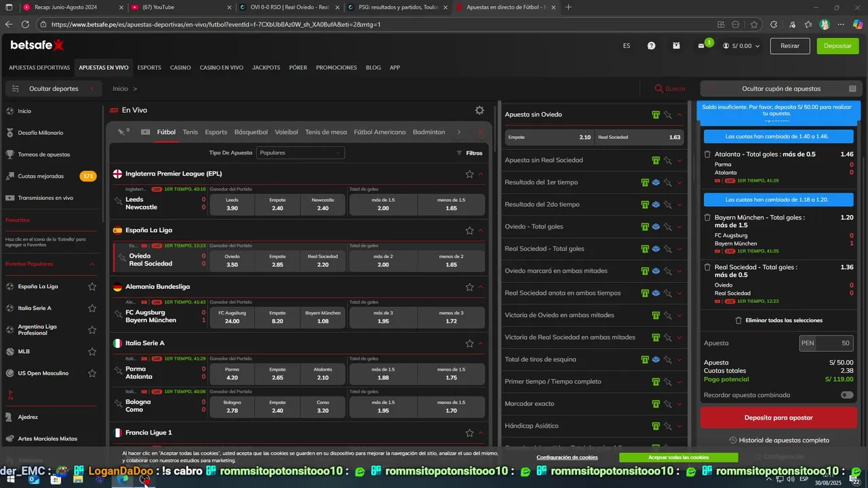Screen dimensions: 868x488
Task: Select Real Sociedad 1.63 odds in Apuesta sin Oviedo
Action: point(639,138)
